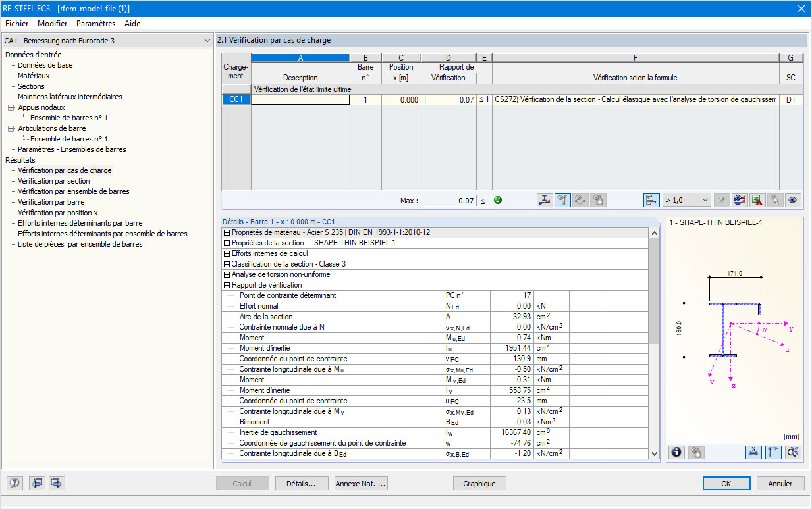The image size is (812, 510).
Task: Toggle the highlighted eye-drop filter icon beside Max
Action: pos(562,200)
